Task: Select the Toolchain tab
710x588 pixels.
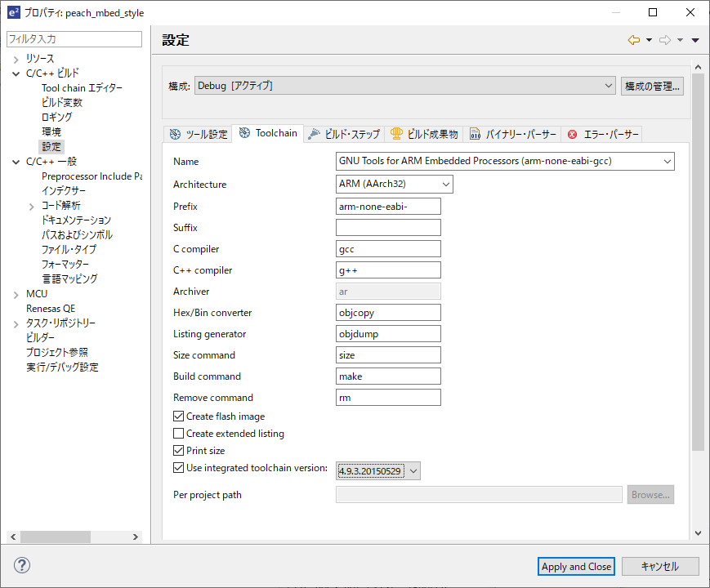Action: 268,133
